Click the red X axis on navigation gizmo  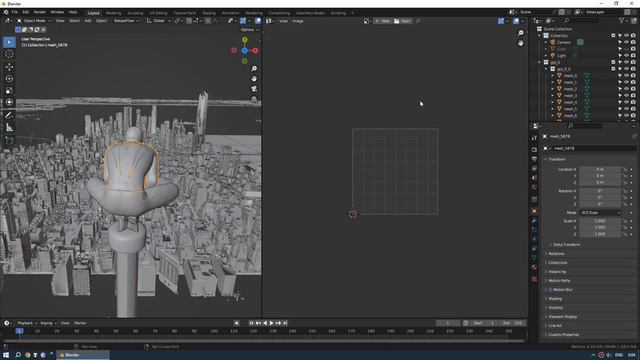pos(255,51)
